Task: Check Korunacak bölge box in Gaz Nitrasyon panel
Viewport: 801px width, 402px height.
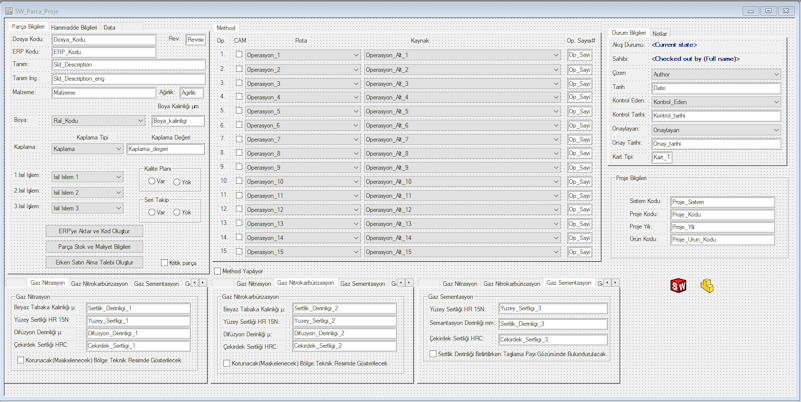Action: pyautogui.click(x=20, y=360)
